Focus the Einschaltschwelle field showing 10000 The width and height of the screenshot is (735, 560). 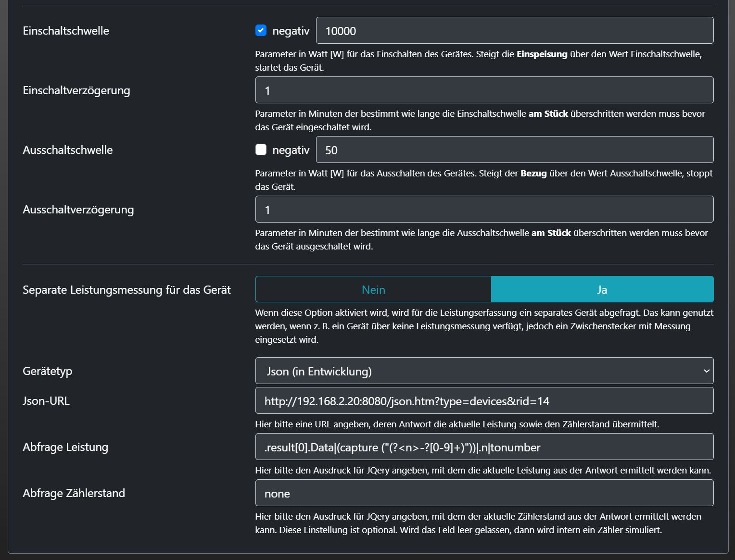pos(514,31)
